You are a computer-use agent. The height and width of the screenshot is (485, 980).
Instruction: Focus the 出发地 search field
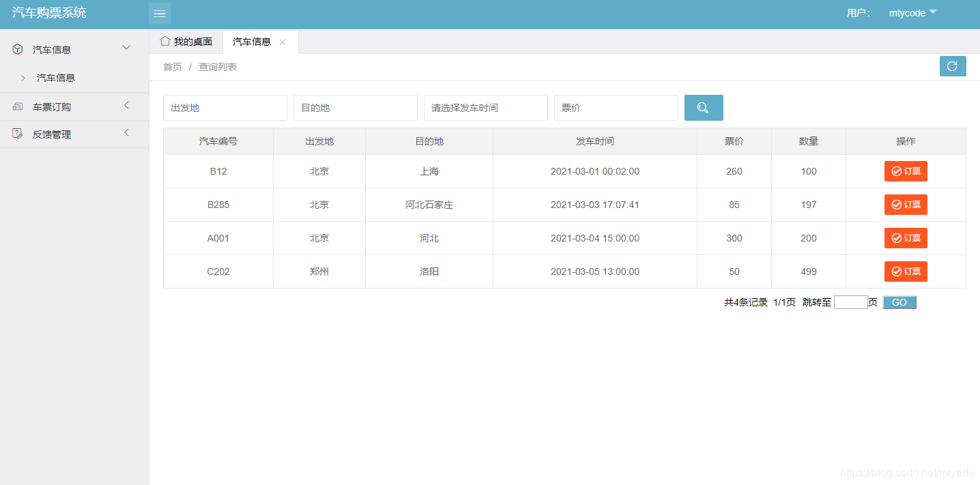coord(225,108)
